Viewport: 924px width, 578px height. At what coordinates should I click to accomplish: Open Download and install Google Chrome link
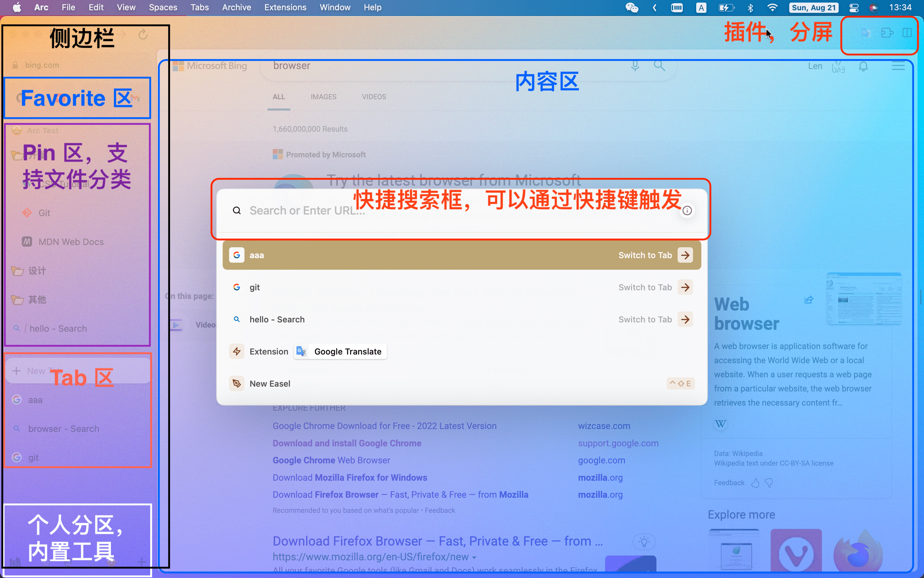347,443
